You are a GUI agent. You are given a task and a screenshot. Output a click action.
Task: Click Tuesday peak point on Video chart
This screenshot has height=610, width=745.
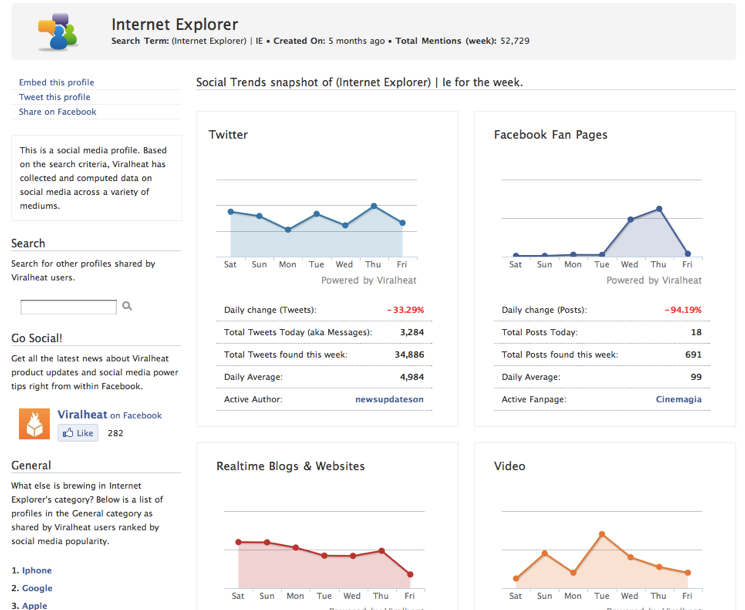click(602, 534)
